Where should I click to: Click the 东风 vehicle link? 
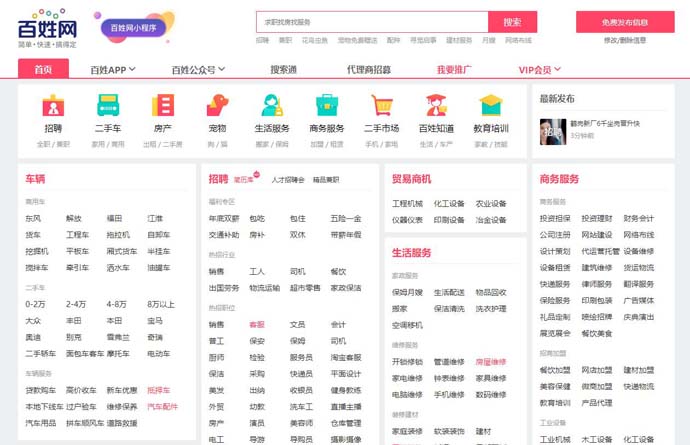pos(33,218)
